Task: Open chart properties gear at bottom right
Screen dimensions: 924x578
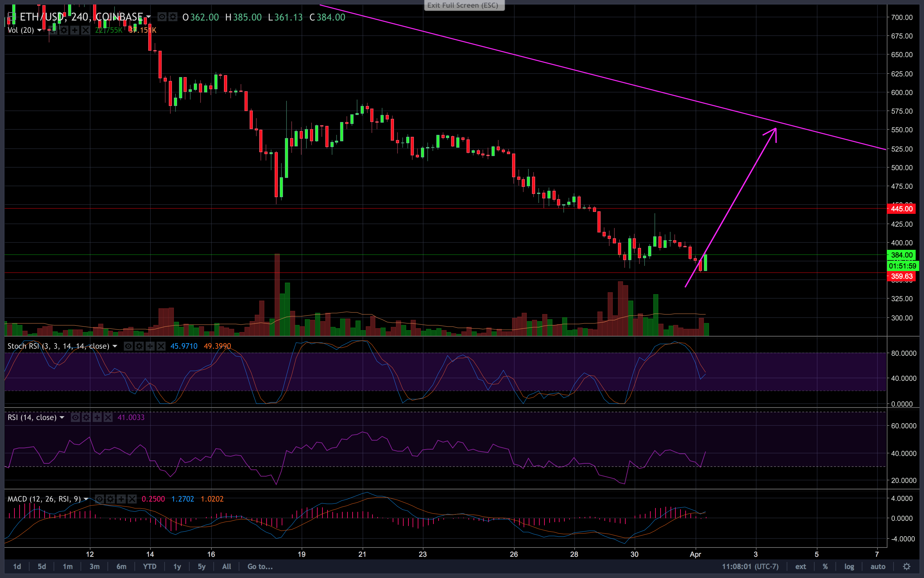Action: click(x=907, y=566)
